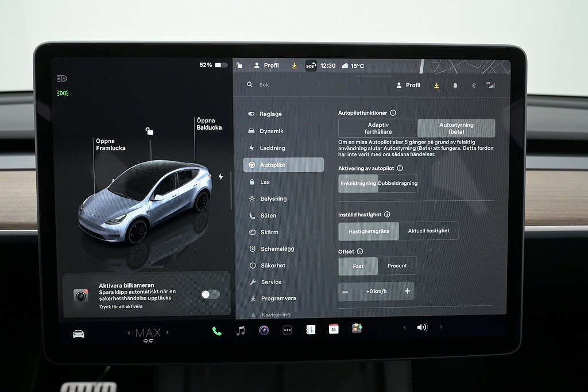This screenshot has height=392, width=588.
Task: Tap the green parking lights indicator icon
Action: pos(63,93)
